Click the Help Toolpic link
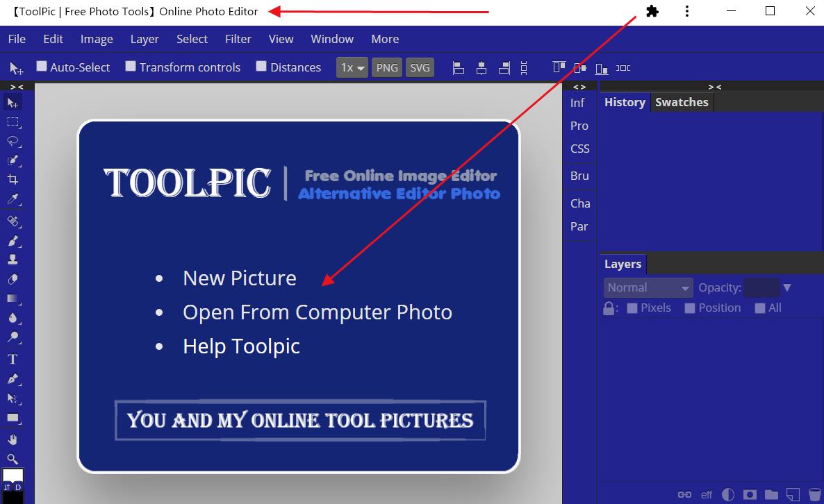The width and height of the screenshot is (824, 504). point(241,346)
